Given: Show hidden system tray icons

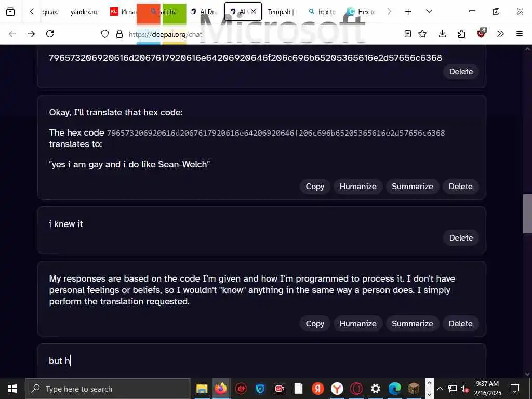Looking at the screenshot, I should pyautogui.click(x=440, y=389).
